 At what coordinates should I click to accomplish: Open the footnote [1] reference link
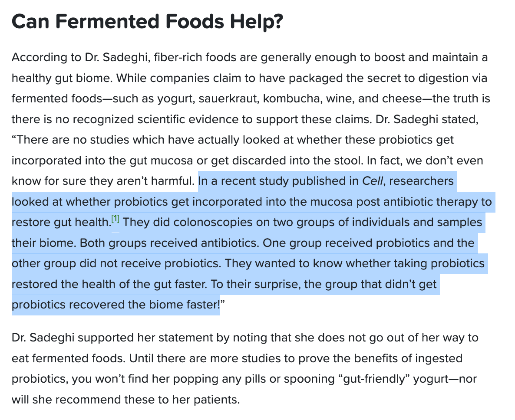[x=115, y=219]
